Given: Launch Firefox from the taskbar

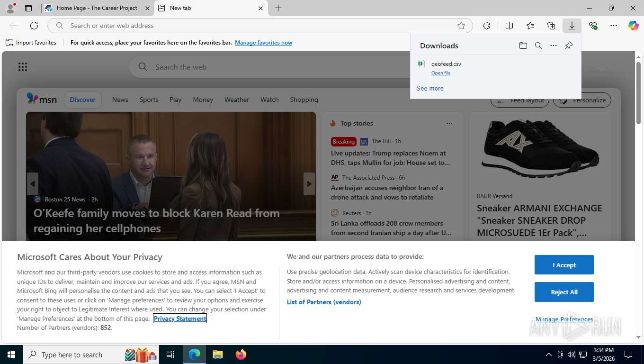Looking at the screenshot, I should click(241, 355).
